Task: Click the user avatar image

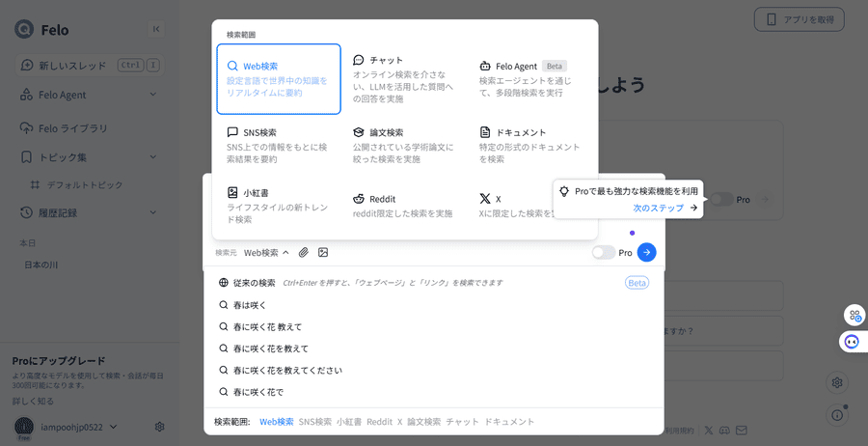Action: pyautogui.click(x=24, y=427)
